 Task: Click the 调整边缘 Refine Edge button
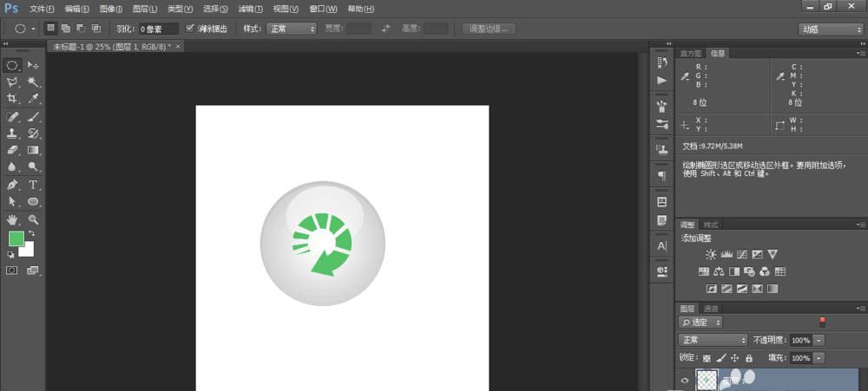tap(489, 29)
